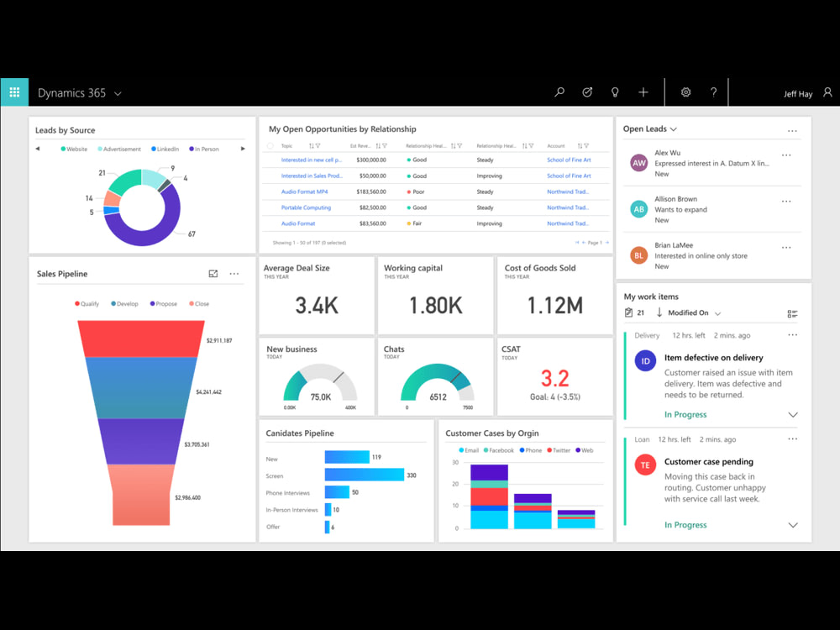Click the Chats 6512 gauge value
This screenshot has width=840, height=630.
438,397
